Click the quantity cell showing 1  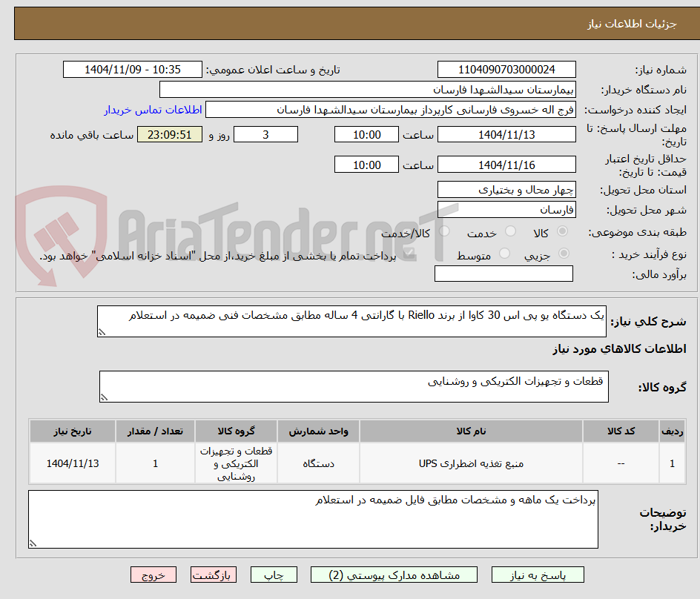(x=156, y=464)
